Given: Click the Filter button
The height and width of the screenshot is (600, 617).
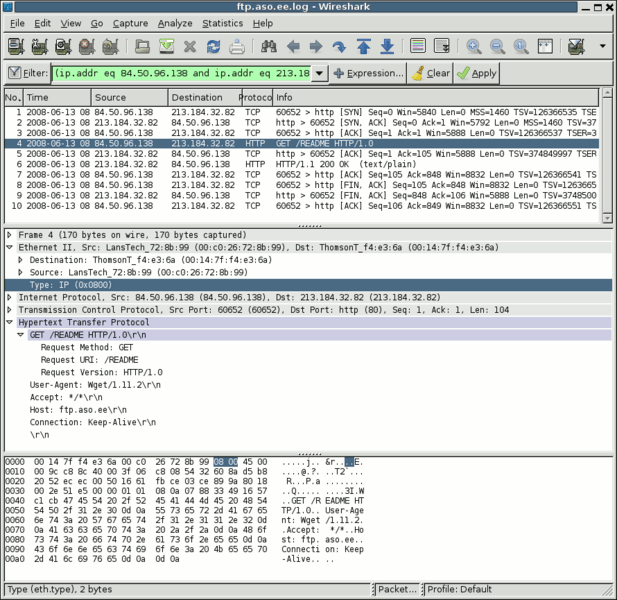Looking at the screenshot, I should 28,73.
